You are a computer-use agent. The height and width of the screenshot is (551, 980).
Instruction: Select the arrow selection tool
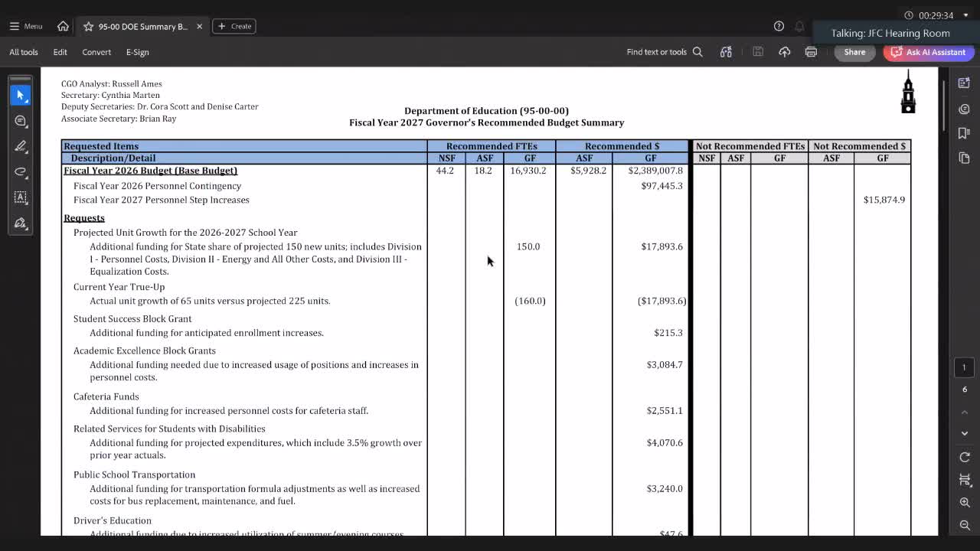pos(21,95)
